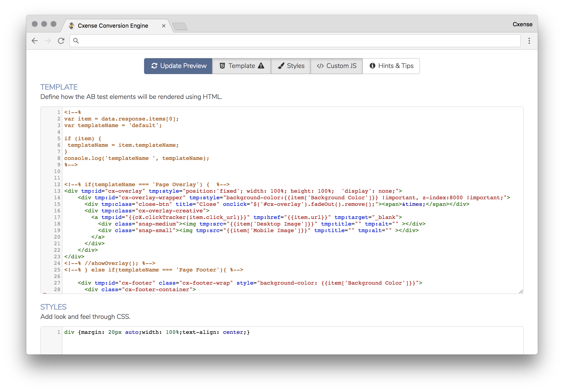Viewport: 564px width, 392px height.
Task: Click the template editor resize handle
Action: pyautogui.click(x=521, y=291)
